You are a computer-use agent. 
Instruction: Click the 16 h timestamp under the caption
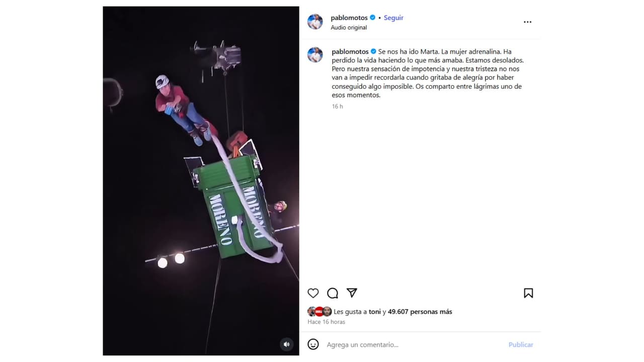[x=337, y=106]
